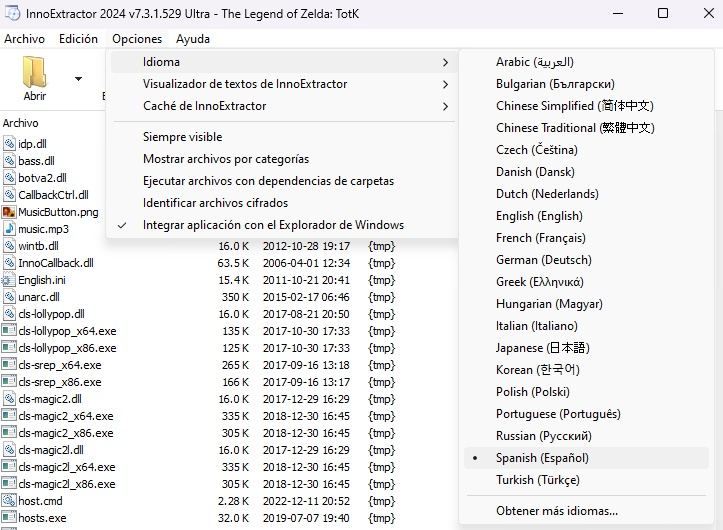
Task: Open the Edición menu
Action: 78,39
